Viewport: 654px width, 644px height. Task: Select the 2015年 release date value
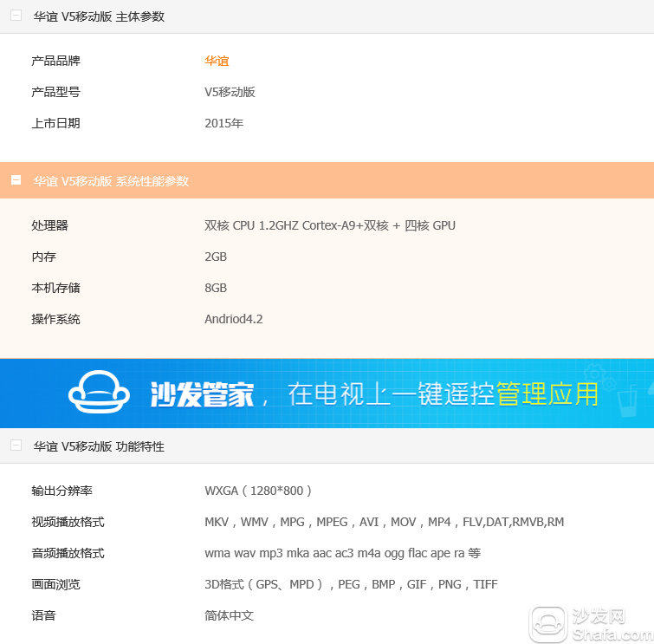point(224,123)
